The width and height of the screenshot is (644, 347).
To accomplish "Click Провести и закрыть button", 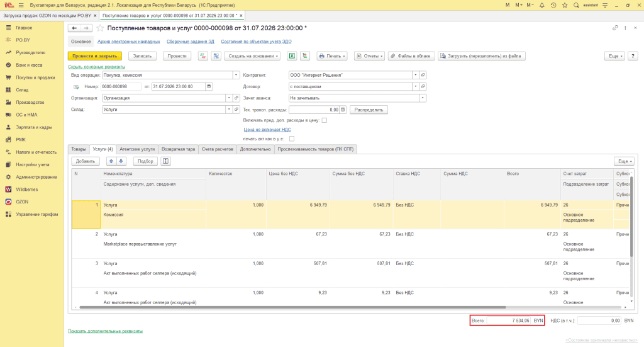I will click(x=95, y=56).
